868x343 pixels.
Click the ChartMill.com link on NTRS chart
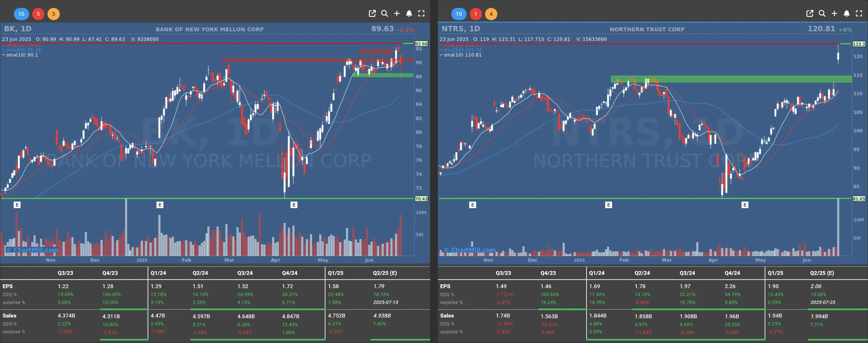[470, 250]
